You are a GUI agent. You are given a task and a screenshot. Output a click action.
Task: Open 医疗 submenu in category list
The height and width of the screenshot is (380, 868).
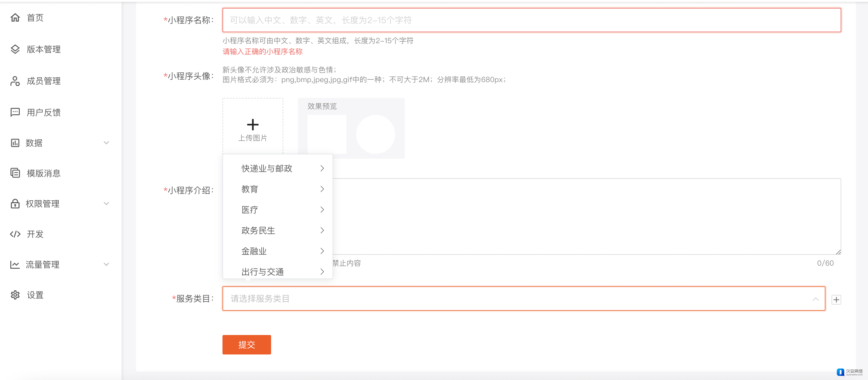(249, 210)
